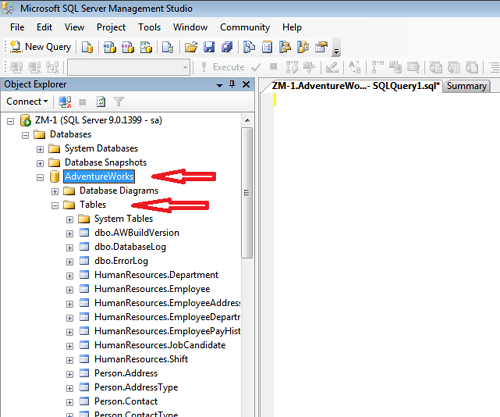The image size is (500, 417).
Task: Display the Estimated Execution Plan
Action: click(x=292, y=67)
